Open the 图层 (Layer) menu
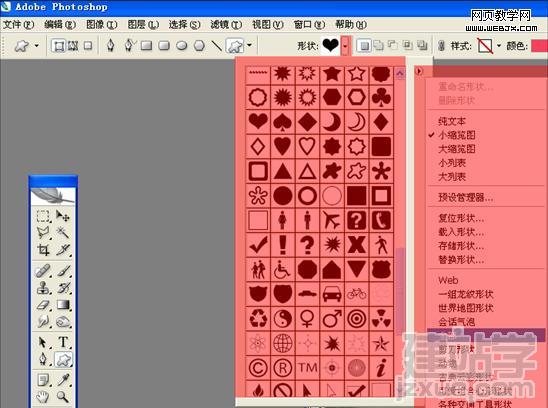The image size is (548, 408). tap(143, 24)
